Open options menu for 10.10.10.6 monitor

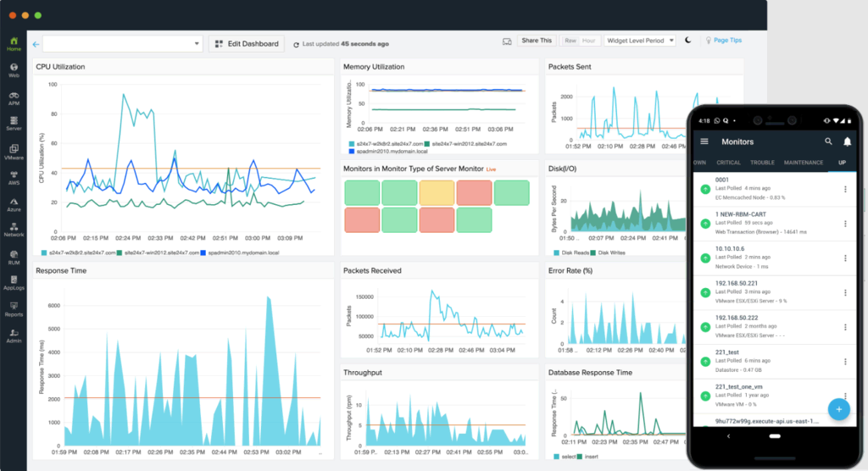click(844, 257)
